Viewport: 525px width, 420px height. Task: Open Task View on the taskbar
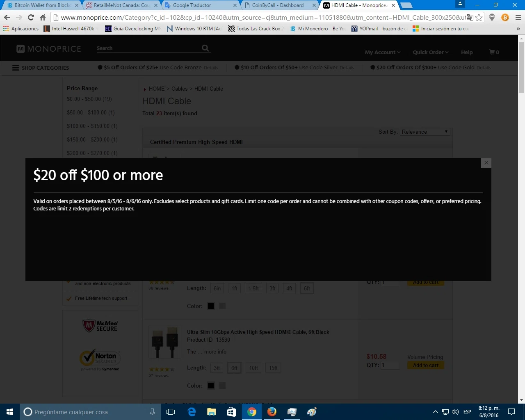(x=171, y=412)
